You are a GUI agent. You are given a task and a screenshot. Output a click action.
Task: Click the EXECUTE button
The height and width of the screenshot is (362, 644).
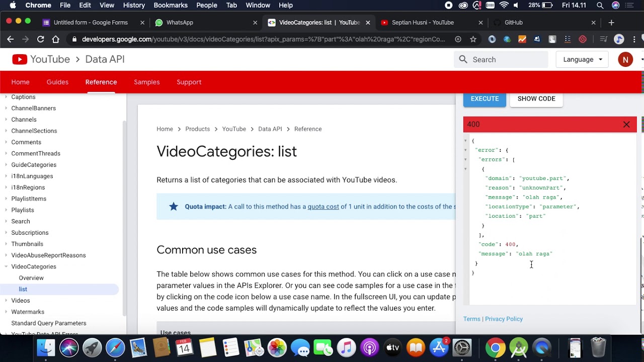click(x=485, y=99)
